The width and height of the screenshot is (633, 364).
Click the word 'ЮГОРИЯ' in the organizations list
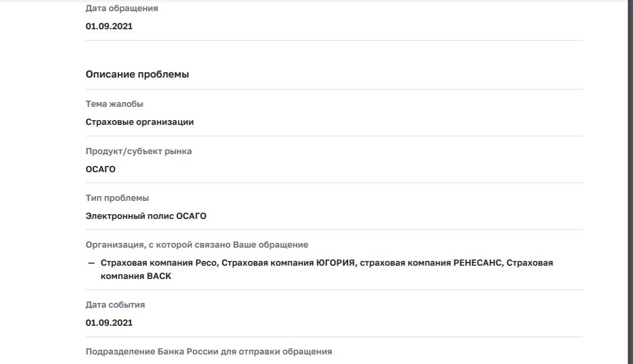click(x=336, y=263)
